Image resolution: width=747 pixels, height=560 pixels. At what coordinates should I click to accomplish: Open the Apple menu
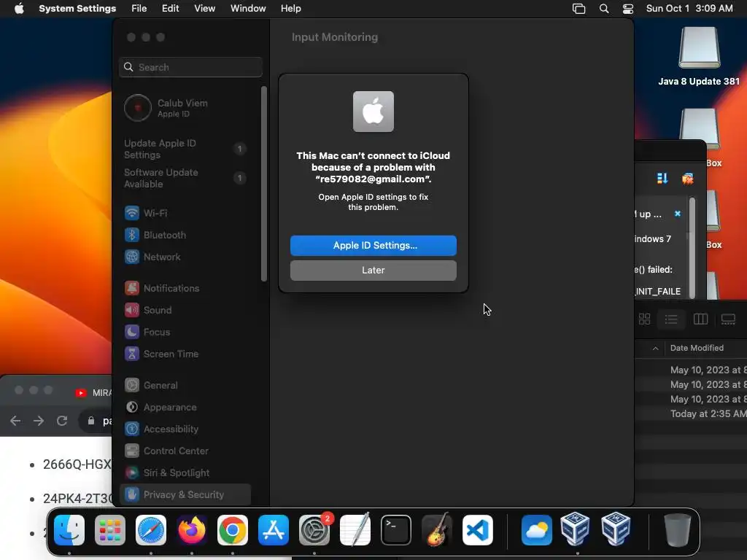coord(19,9)
